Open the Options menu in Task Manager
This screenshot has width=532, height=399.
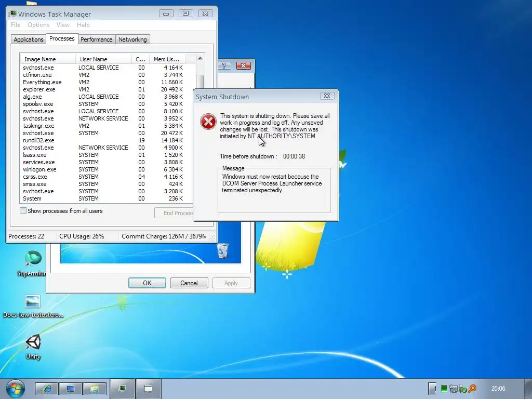(x=38, y=25)
